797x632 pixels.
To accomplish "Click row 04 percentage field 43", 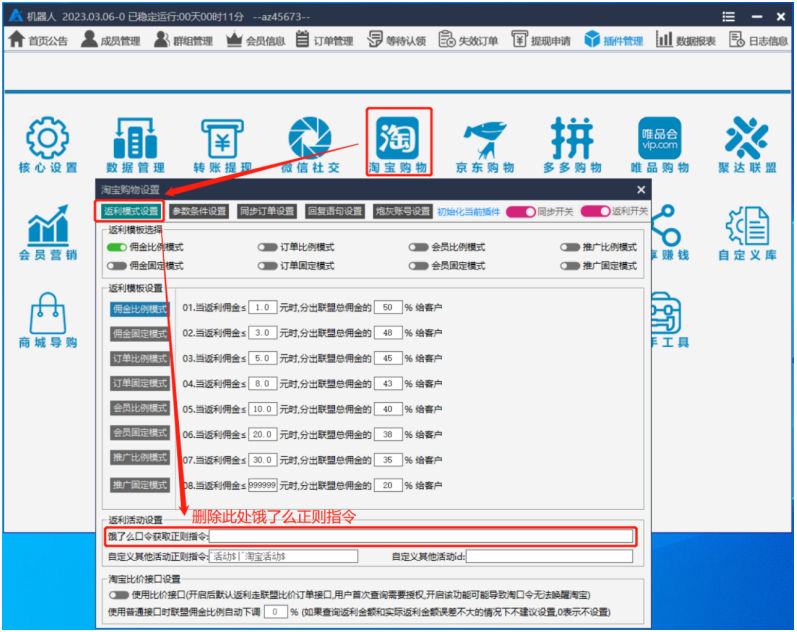I will tap(388, 383).
